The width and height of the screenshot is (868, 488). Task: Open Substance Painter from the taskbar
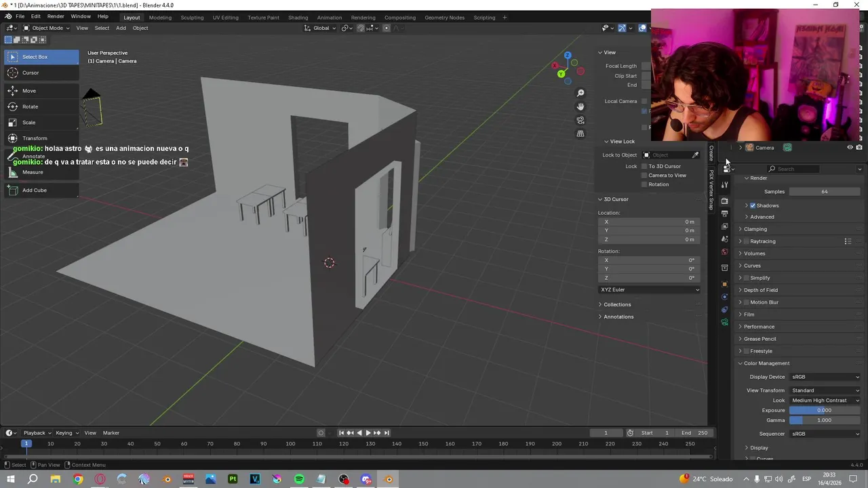click(233, 479)
